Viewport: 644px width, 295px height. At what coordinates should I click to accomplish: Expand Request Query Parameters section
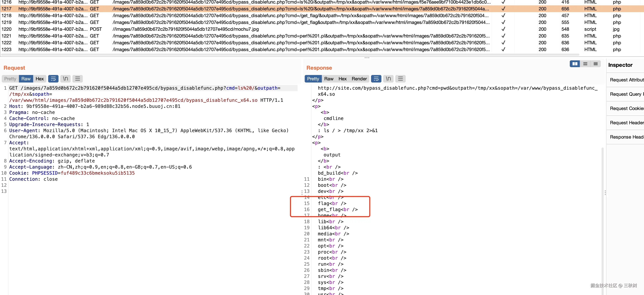tap(626, 94)
